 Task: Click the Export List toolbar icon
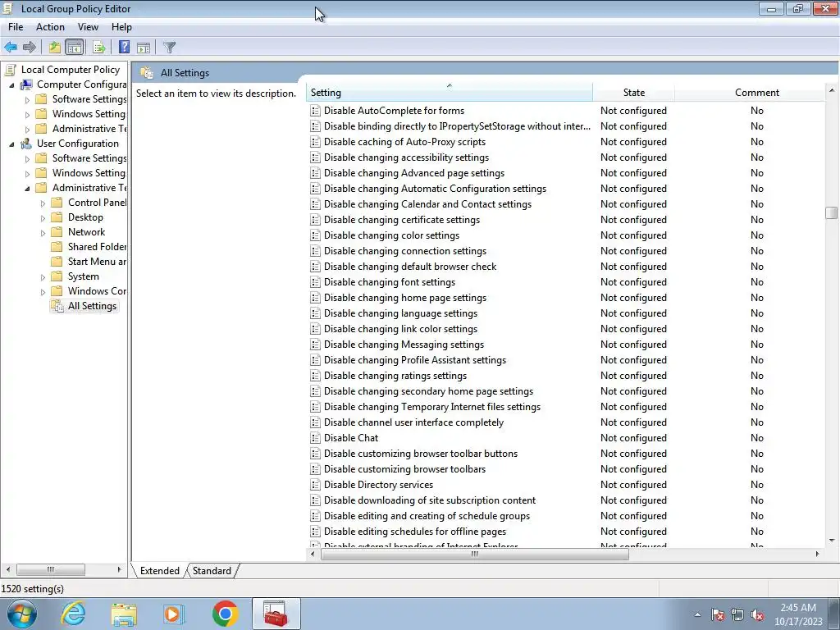(x=98, y=47)
